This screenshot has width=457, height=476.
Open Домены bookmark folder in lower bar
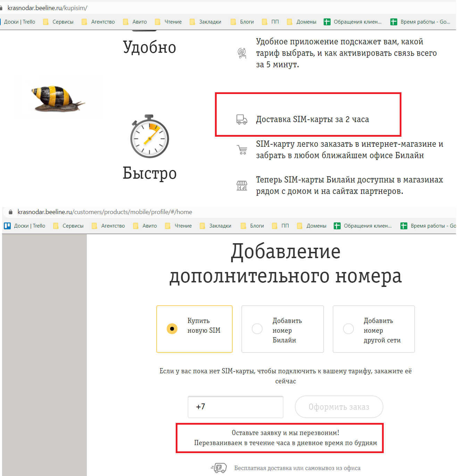coord(312,226)
